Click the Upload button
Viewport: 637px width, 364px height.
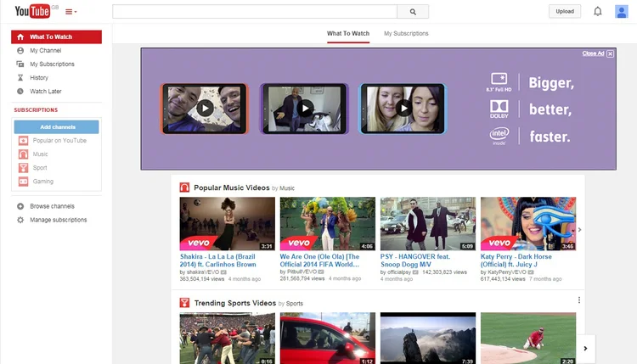pos(565,11)
